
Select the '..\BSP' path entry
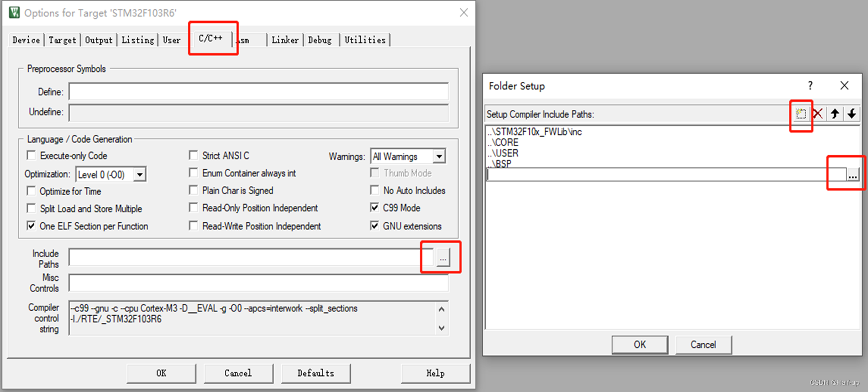[x=499, y=164]
